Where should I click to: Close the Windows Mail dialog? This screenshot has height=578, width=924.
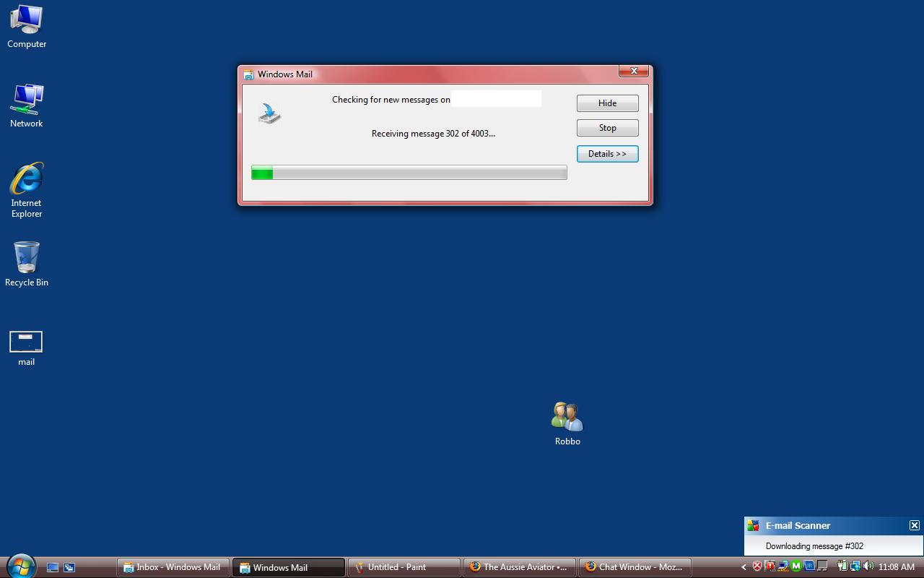tap(634, 71)
